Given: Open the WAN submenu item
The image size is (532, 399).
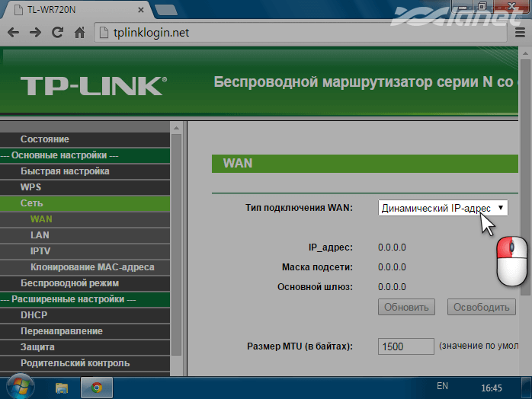Looking at the screenshot, I should (85, 219).
